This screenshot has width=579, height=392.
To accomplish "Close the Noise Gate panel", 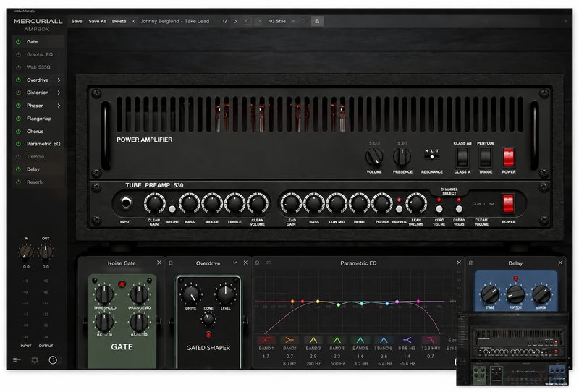I will pyautogui.click(x=159, y=263).
